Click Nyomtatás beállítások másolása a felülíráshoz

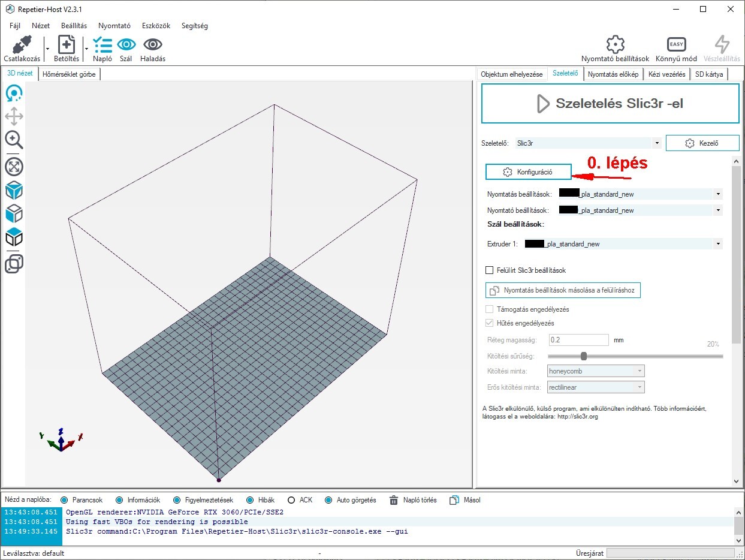(563, 290)
